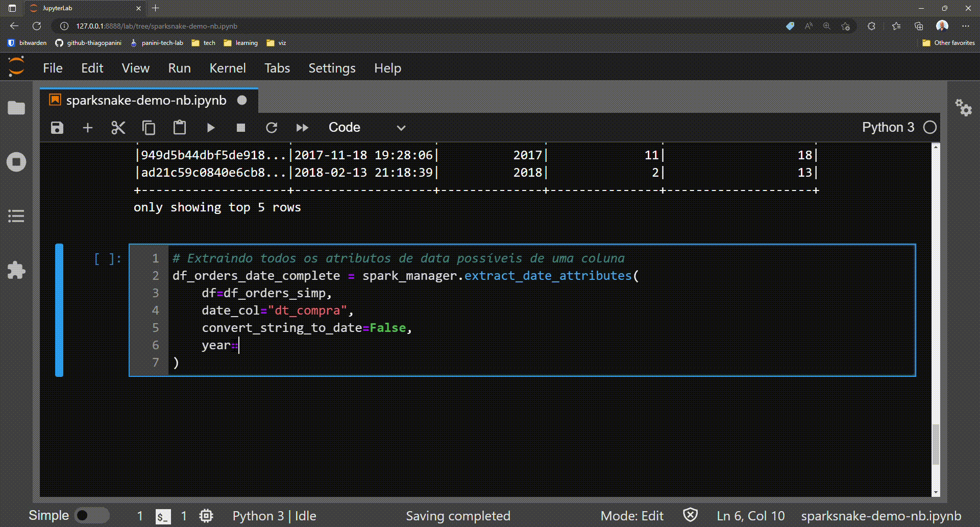Image resolution: width=980 pixels, height=527 pixels.
Task: Open Other favorites folder
Action: (949, 43)
